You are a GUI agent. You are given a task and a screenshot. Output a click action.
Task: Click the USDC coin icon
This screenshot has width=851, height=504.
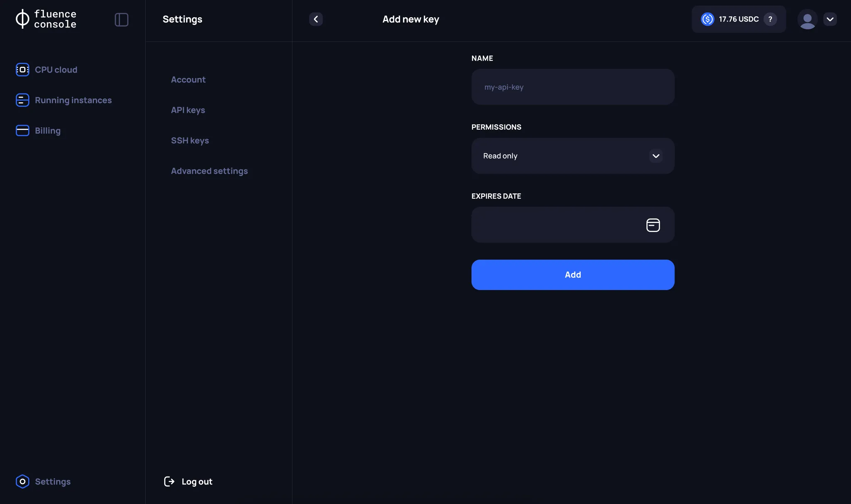[707, 19]
